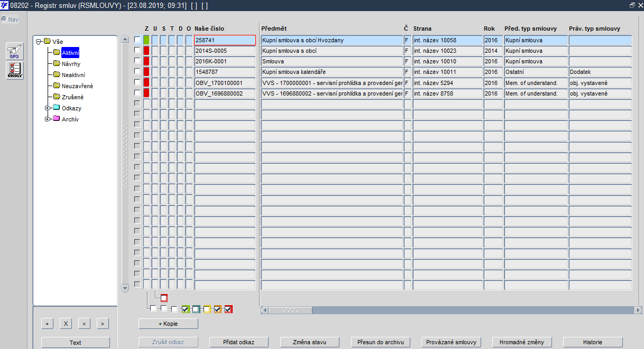Click the magenta folder icon of Archív
644x349 pixels.
pos(57,119)
